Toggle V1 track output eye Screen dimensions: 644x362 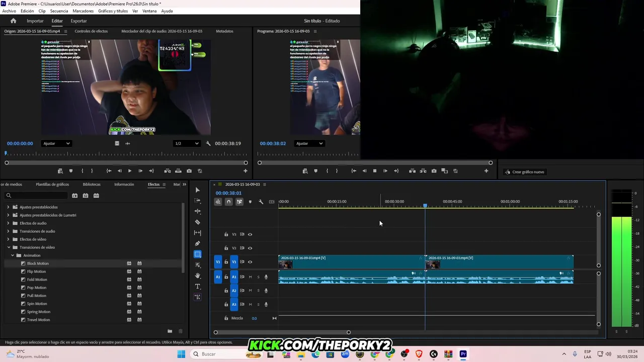click(x=250, y=261)
